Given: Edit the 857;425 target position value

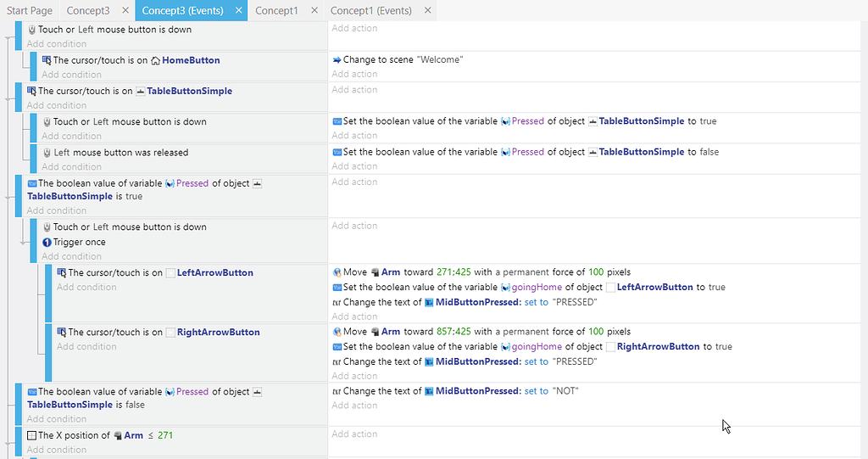Looking at the screenshot, I should tap(453, 332).
